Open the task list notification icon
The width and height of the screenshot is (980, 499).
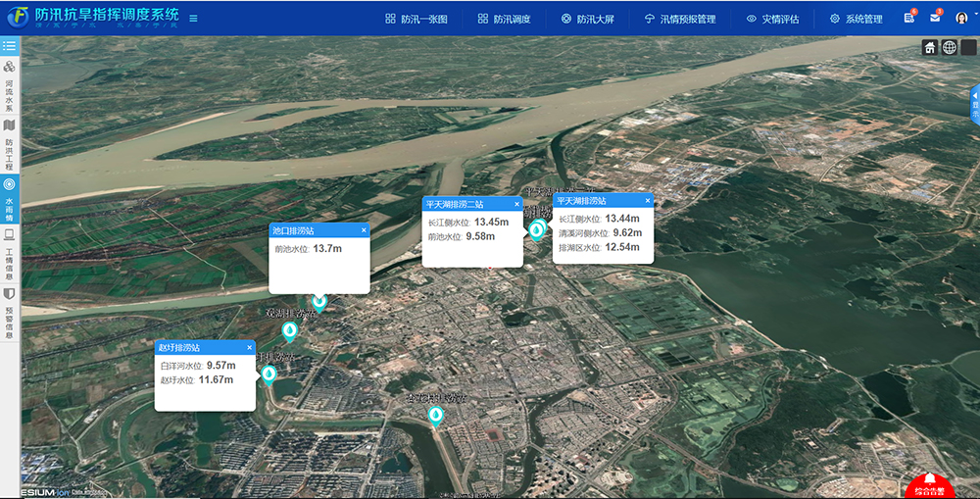(909, 19)
